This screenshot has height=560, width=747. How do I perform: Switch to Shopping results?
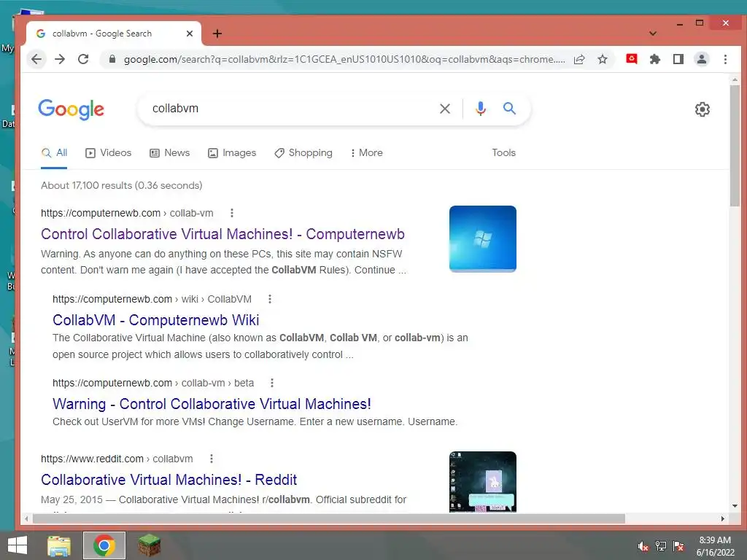click(303, 153)
